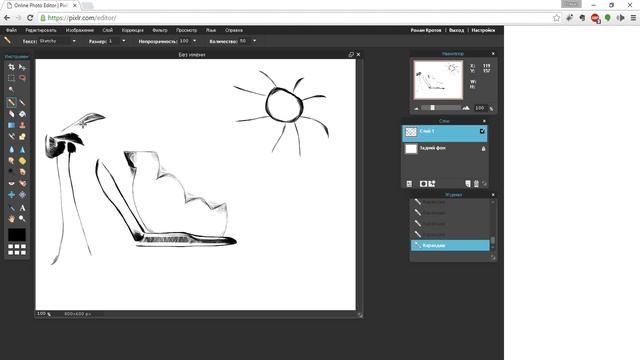Image resolution: width=640 pixels, height=360 pixels.
Task: Select the rectangular Marquee tool
Action: 11,78
